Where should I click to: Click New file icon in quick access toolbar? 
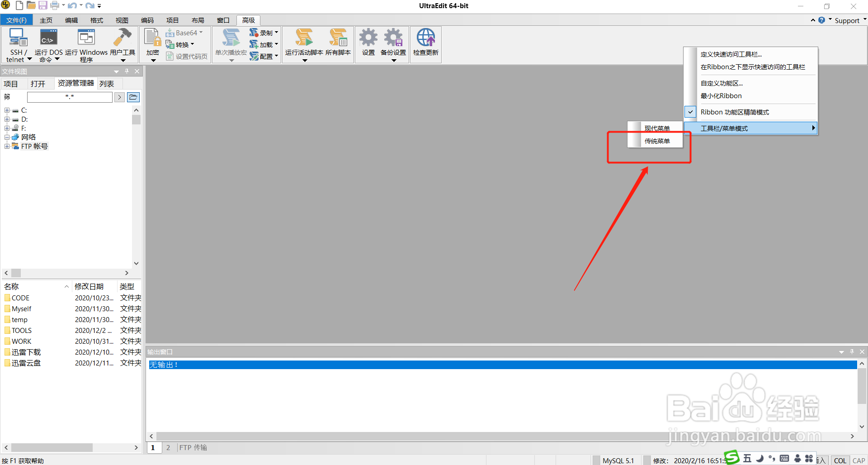19,5
